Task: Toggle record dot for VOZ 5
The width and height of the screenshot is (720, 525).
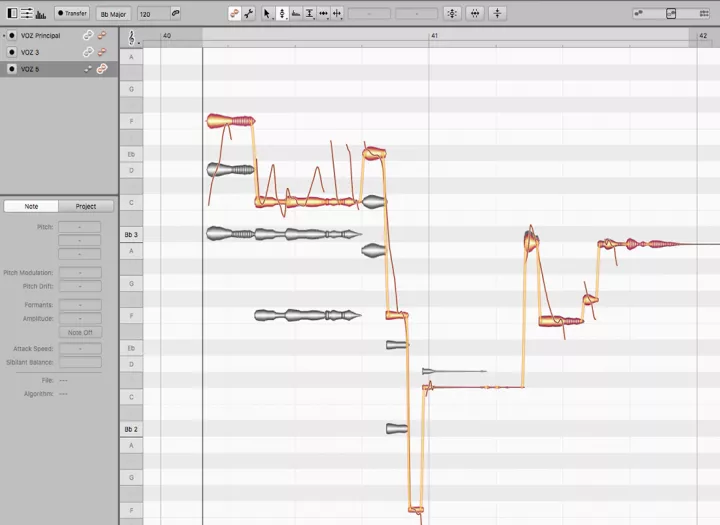Action: click(x=12, y=69)
